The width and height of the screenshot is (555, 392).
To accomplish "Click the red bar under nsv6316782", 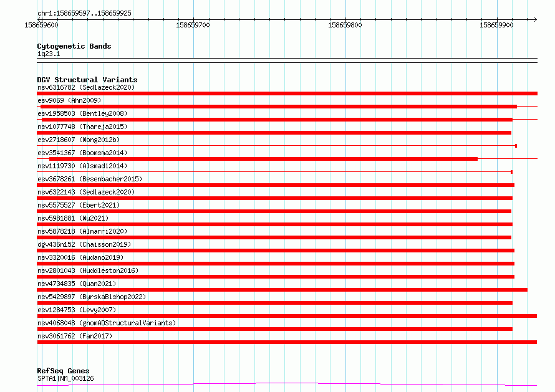I will (287, 93).
